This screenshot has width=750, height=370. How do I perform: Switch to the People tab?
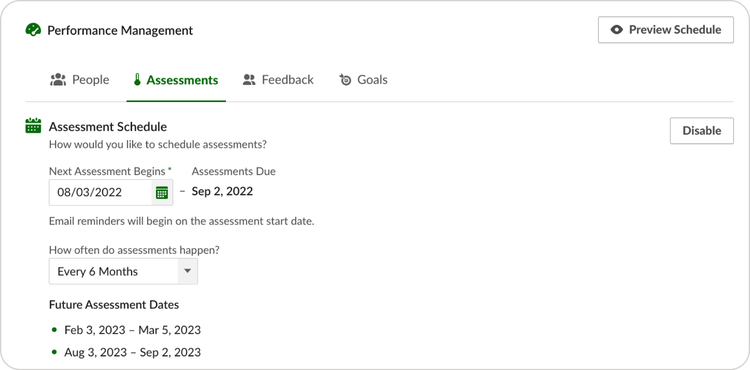[x=80, y=79]
